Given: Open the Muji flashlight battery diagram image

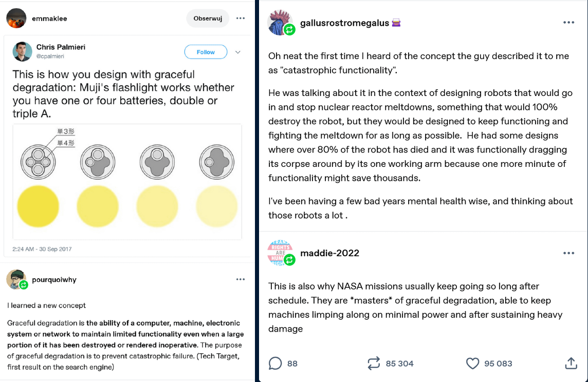Looking at the screenshot, I should pyautogui.click(x=126, y=181).
